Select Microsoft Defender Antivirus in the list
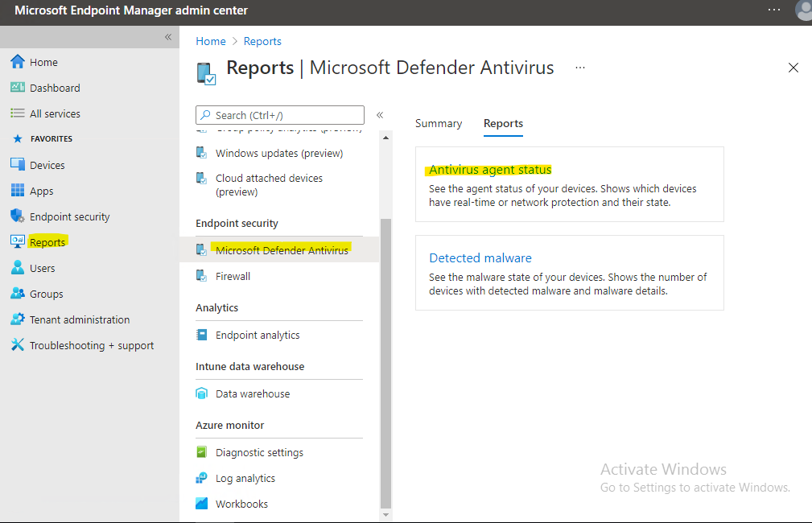This screenshot has height=523, width=812. 280,249
